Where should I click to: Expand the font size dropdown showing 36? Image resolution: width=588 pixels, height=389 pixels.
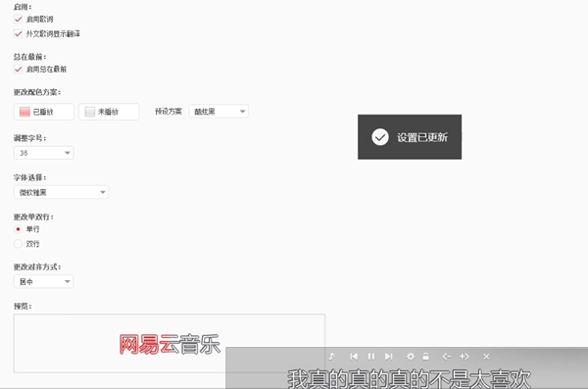[x=43, y=153]
